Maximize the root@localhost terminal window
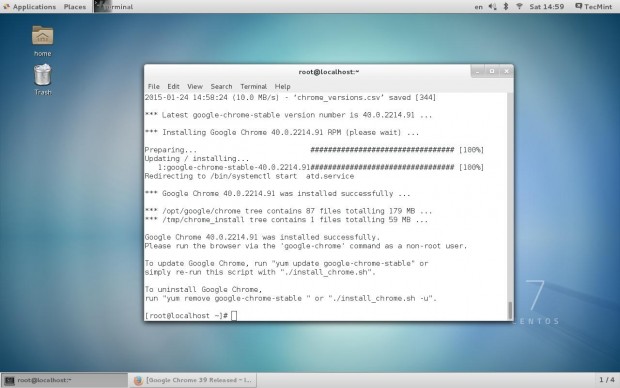Image resolution: width=620 pixels, height=388 pixels. 492,72
